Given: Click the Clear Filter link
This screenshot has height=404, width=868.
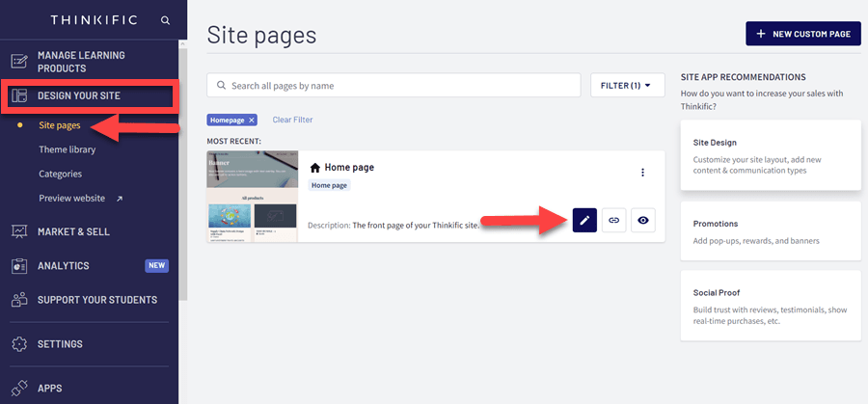Looking at the screenshot, I should (292, 120).
